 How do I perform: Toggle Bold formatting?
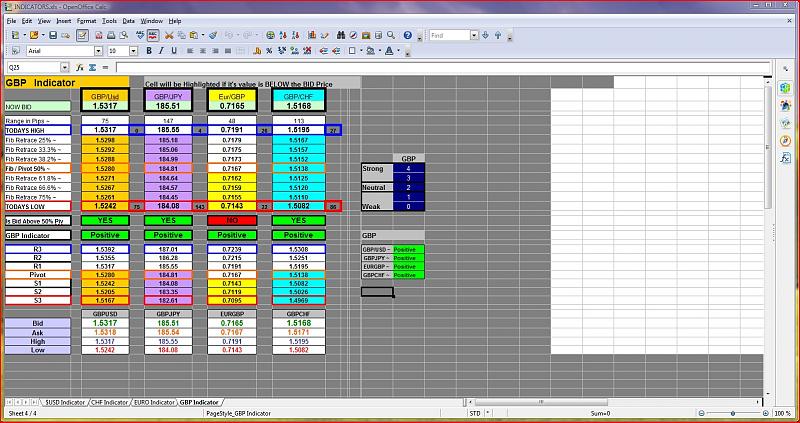point(149,51)
